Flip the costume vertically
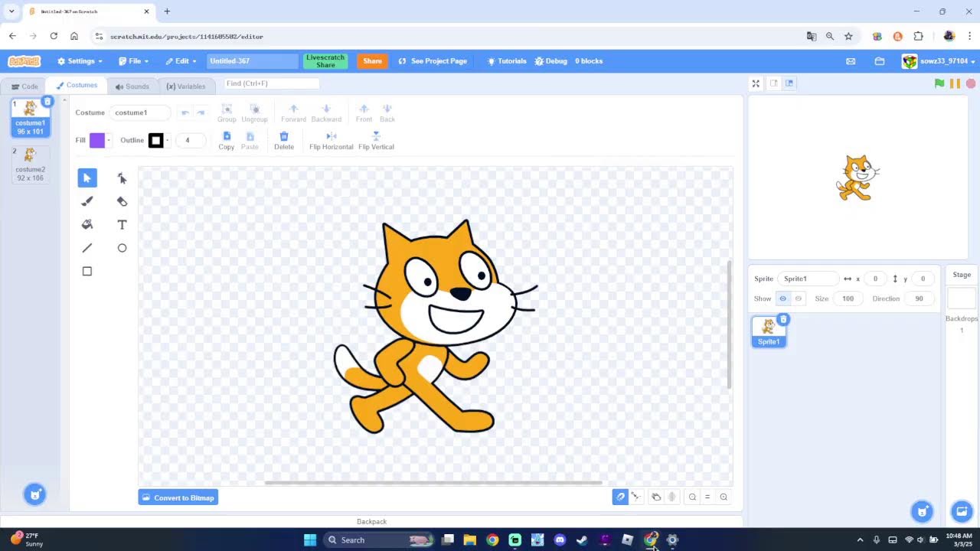Screen dimensions: 980x551 376,141
